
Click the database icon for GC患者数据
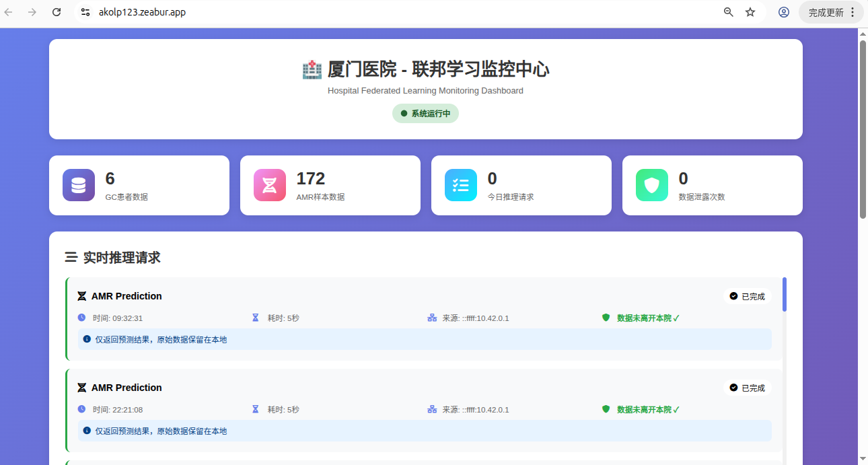(79, 185)
